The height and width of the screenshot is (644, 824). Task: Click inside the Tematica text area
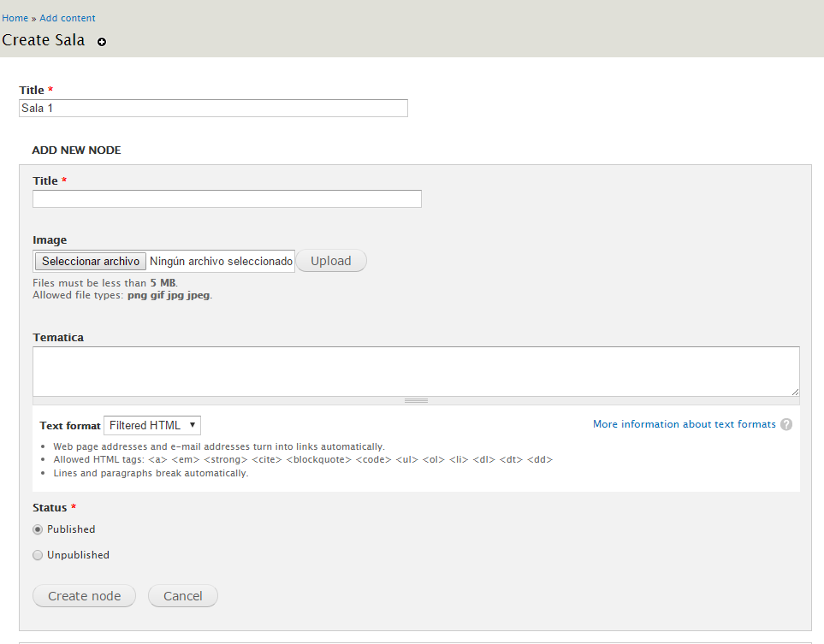[416, 371]
